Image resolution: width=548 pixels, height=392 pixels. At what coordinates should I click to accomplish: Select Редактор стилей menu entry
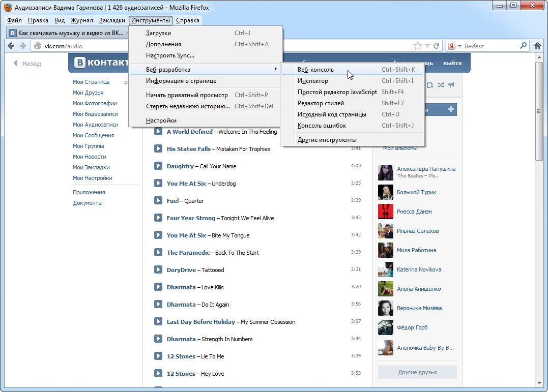click(353, 103)
